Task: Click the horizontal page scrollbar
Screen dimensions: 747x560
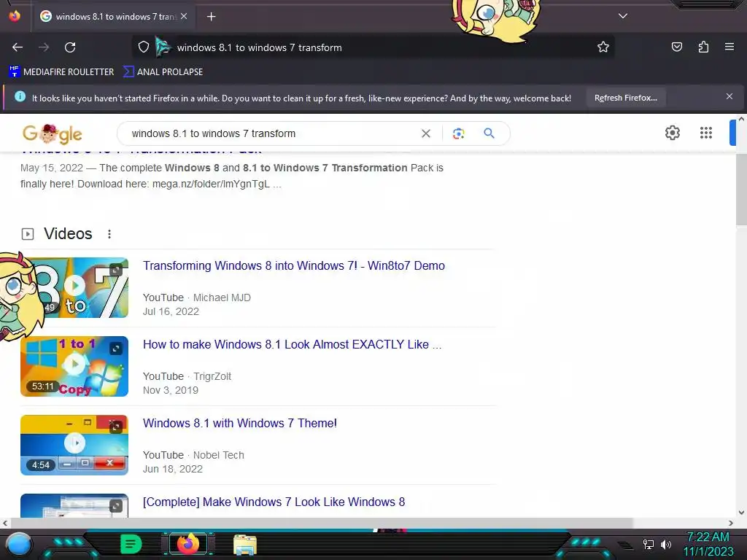Action: coord(321,523)
